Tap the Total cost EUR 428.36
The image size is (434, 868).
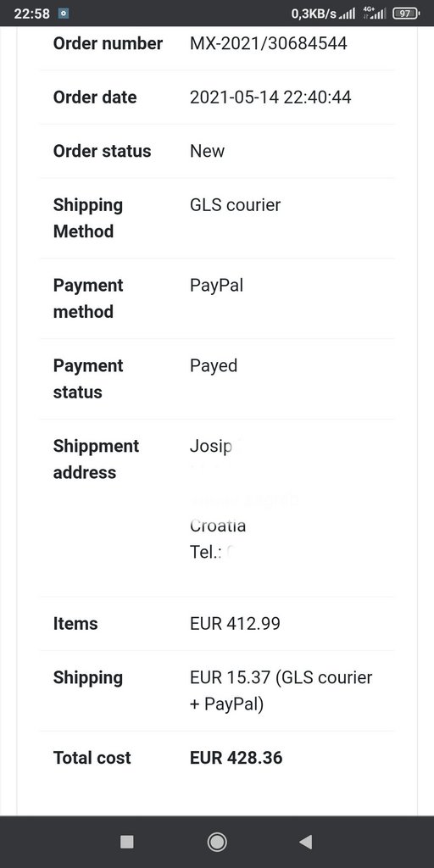236,757
